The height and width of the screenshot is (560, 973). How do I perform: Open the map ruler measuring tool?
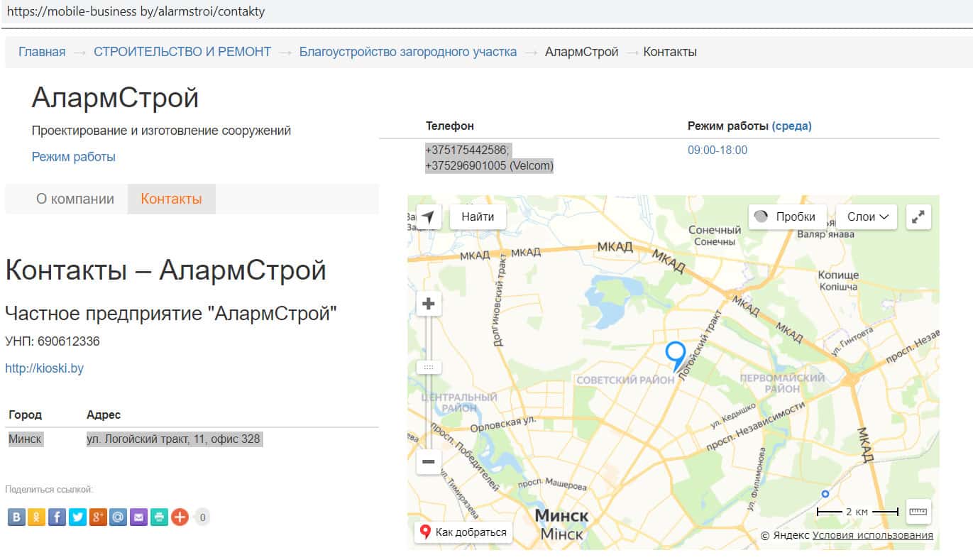[x=918, y=511]
